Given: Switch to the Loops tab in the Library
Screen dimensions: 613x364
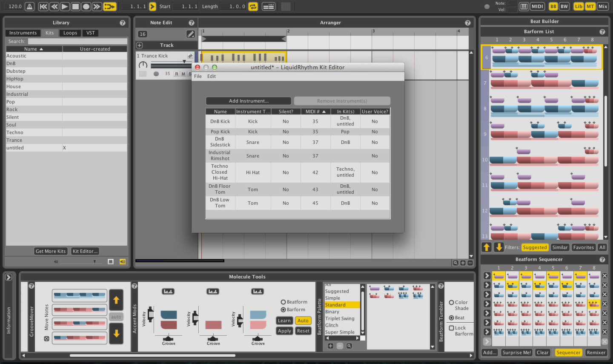Looking at the screenshot, I should (x=70, y=33).
